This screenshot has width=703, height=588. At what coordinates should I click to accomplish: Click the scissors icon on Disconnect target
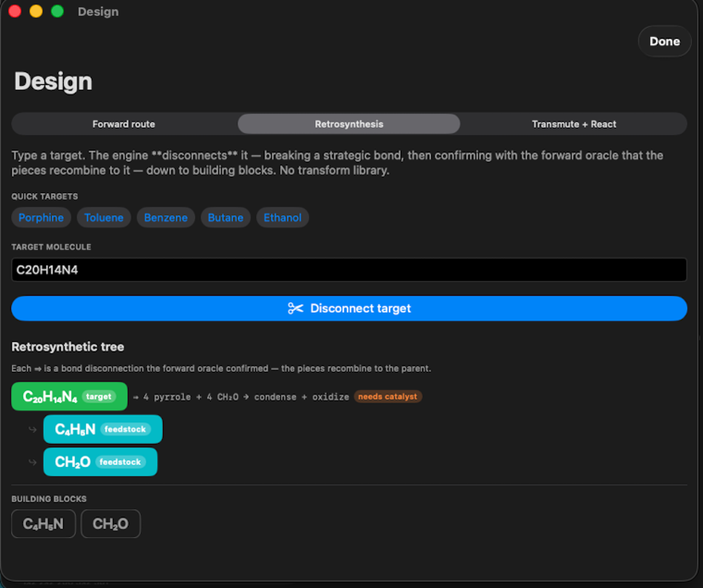point(295,309)
